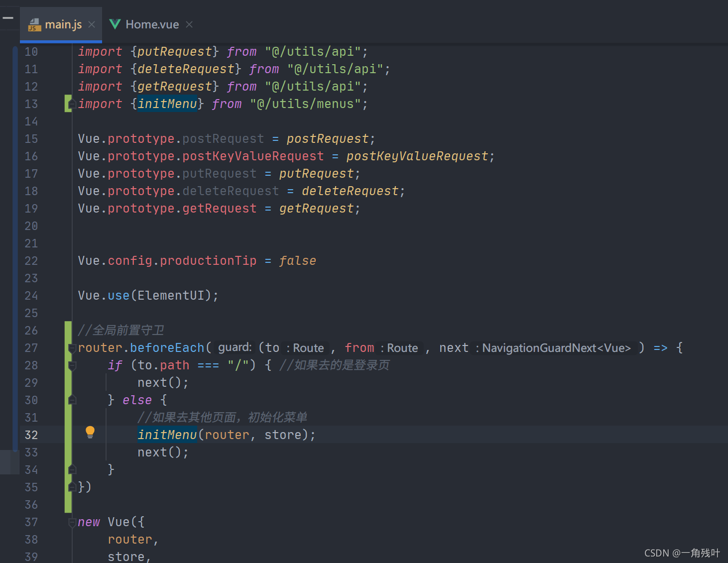Screen dimensions: 728x563
Task: Click line number 32 in the gutter
Action: [31, 435]
